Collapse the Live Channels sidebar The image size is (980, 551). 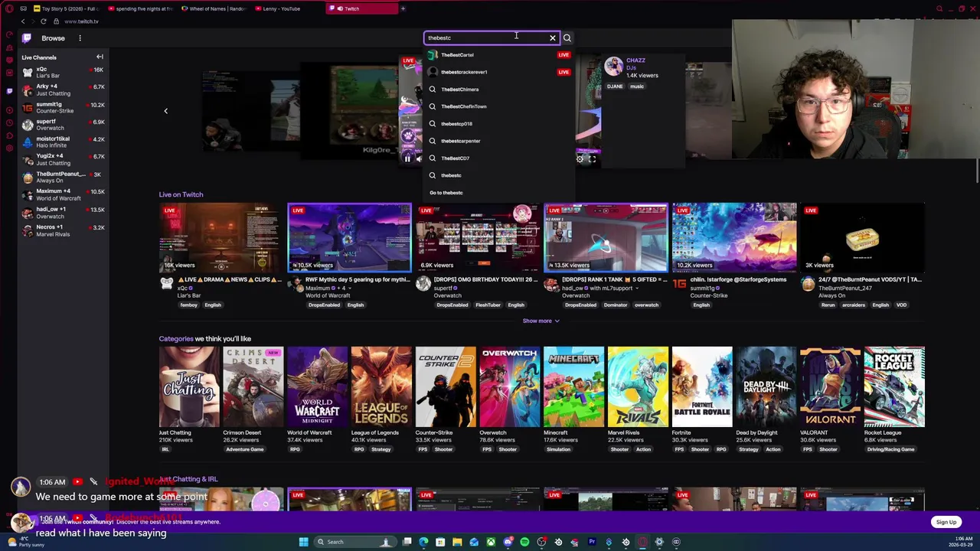click(100, 57)
